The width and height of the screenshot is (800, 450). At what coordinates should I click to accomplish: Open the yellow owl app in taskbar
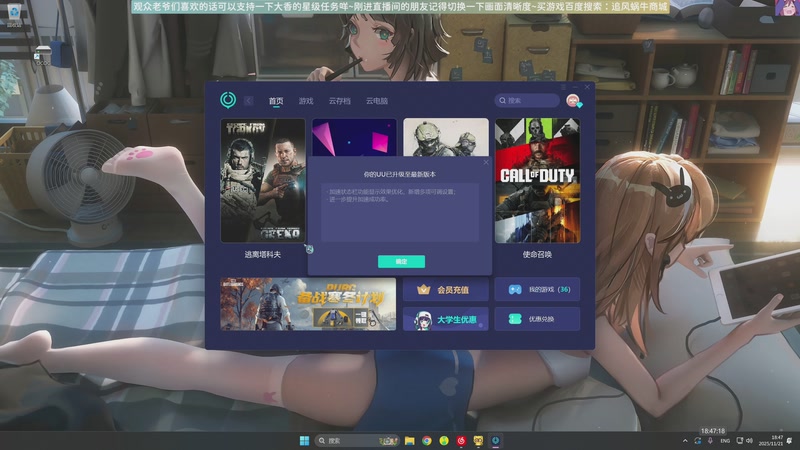(x=478, y=441)
